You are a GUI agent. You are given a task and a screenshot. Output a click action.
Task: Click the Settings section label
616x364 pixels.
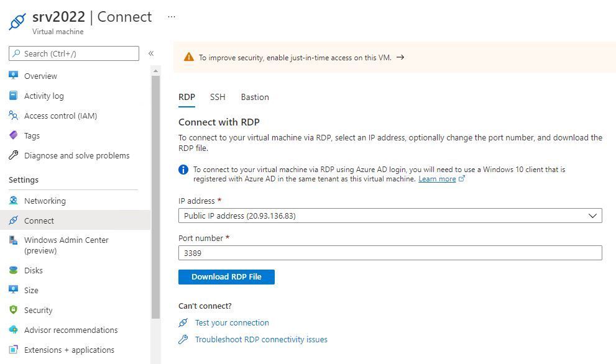point(24,180)
